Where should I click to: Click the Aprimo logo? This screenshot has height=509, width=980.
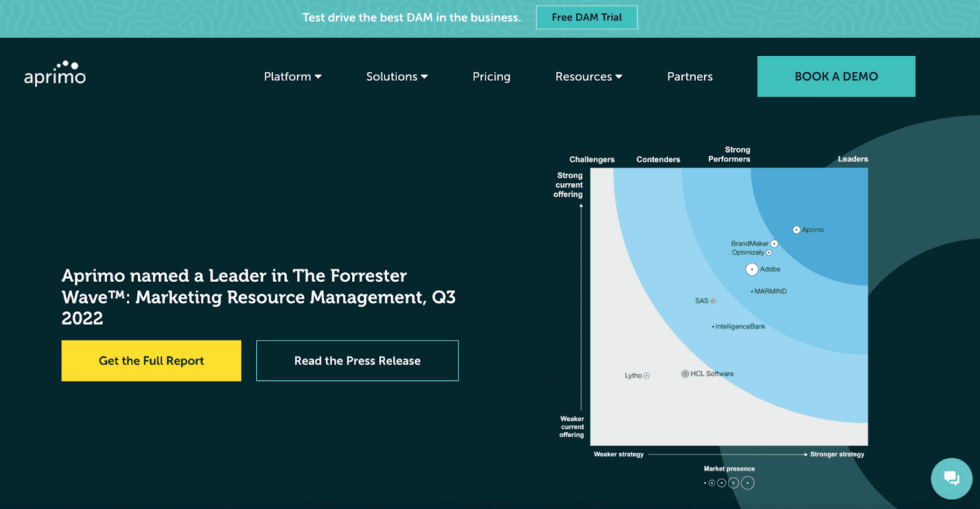click(55, 74)
